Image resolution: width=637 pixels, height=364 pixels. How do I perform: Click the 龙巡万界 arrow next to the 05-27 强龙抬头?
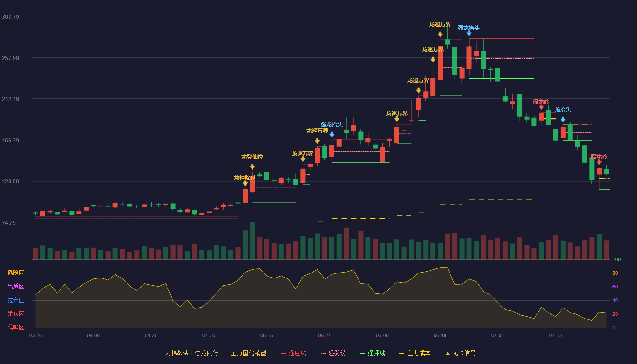[x=318, y=141]
